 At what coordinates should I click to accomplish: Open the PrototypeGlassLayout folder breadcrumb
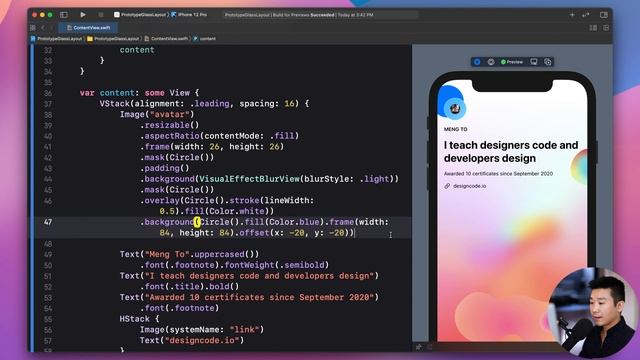[x=113, y=39]
